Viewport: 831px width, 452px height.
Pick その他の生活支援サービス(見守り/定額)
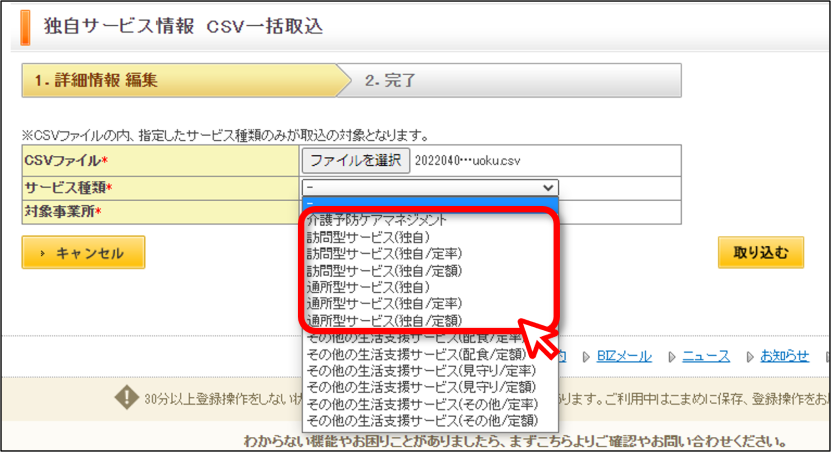[421, 387]
